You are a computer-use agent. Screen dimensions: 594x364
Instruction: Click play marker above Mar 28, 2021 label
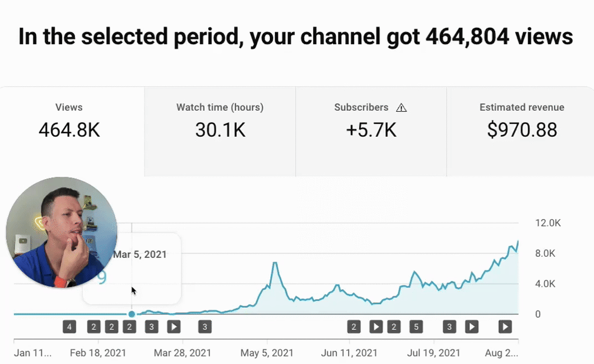coord(173,327)
